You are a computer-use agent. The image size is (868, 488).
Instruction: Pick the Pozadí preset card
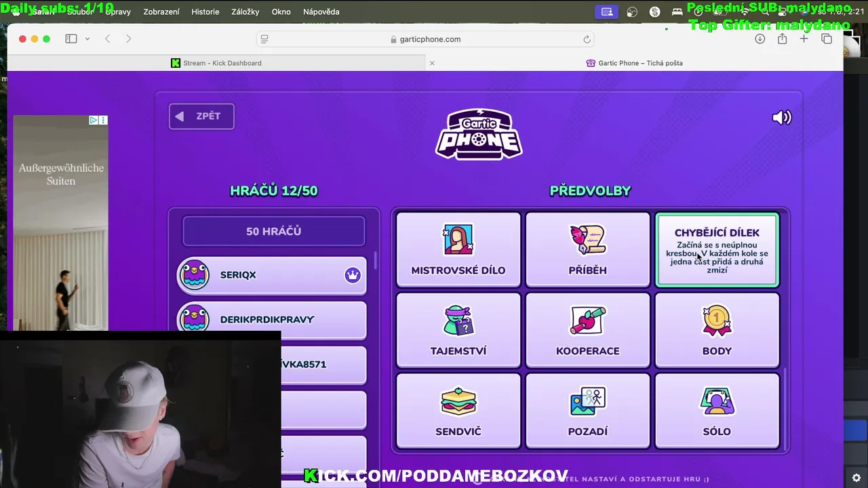(x=588, y=411)
